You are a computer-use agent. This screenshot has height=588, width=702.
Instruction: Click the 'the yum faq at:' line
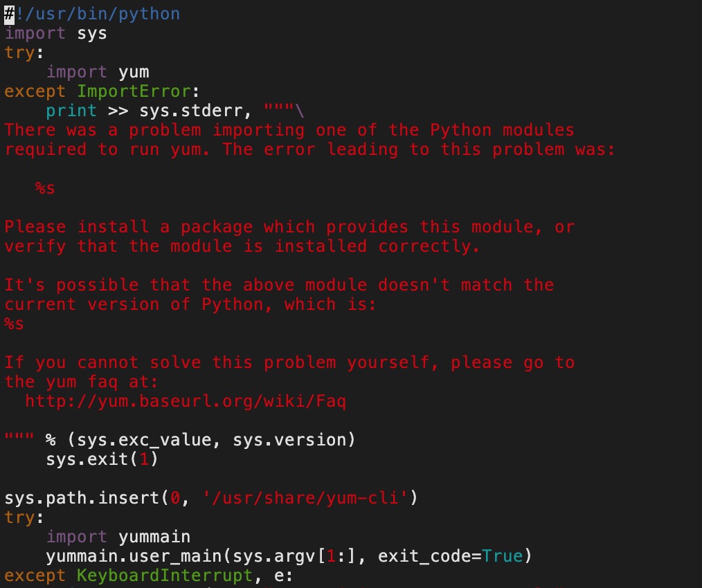click(x=81, y=382)
